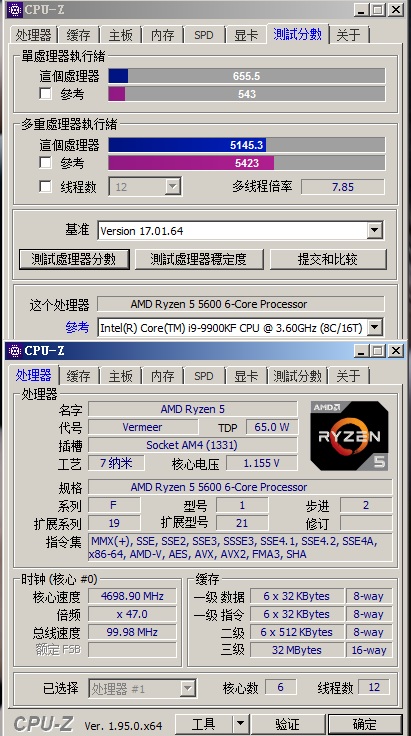Viewport: 411px width, 736px height.
Task: Open the 主板 tab in bottom window
Action: 120,376
